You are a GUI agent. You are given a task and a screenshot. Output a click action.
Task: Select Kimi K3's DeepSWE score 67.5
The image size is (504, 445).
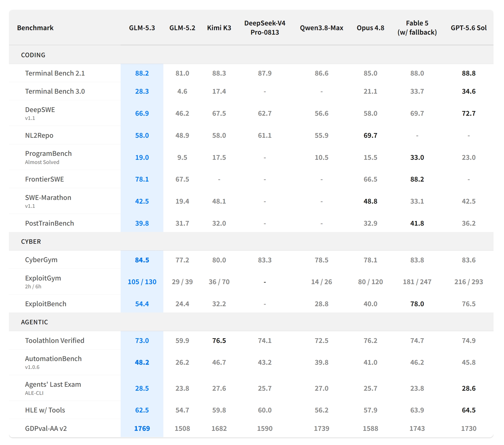219,113
